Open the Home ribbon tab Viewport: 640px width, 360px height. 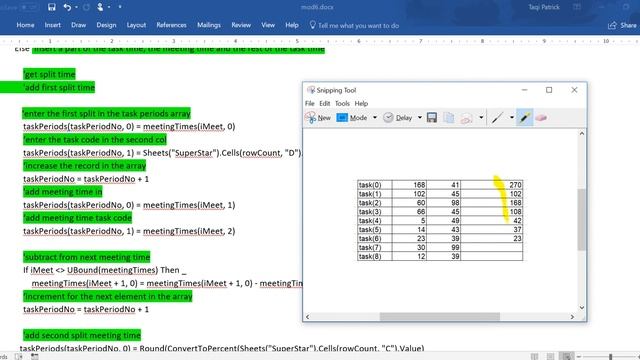[x=25, y=25]
